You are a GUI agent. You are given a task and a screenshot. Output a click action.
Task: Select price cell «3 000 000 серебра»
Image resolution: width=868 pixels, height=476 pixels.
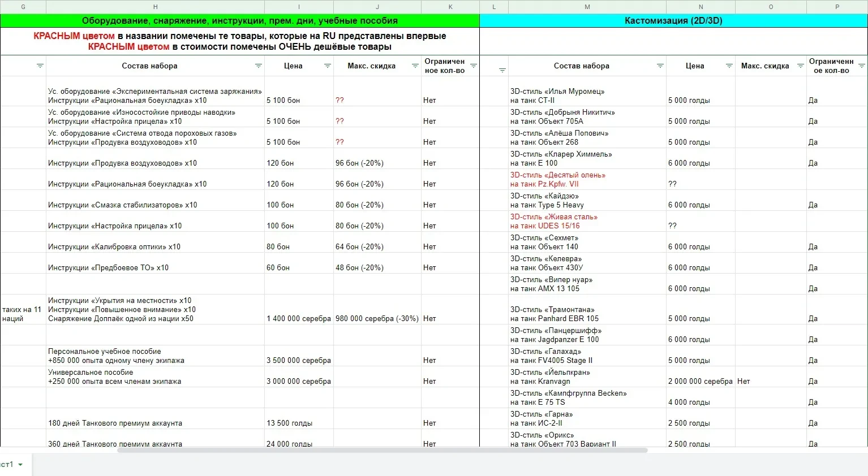pos(299,377)
